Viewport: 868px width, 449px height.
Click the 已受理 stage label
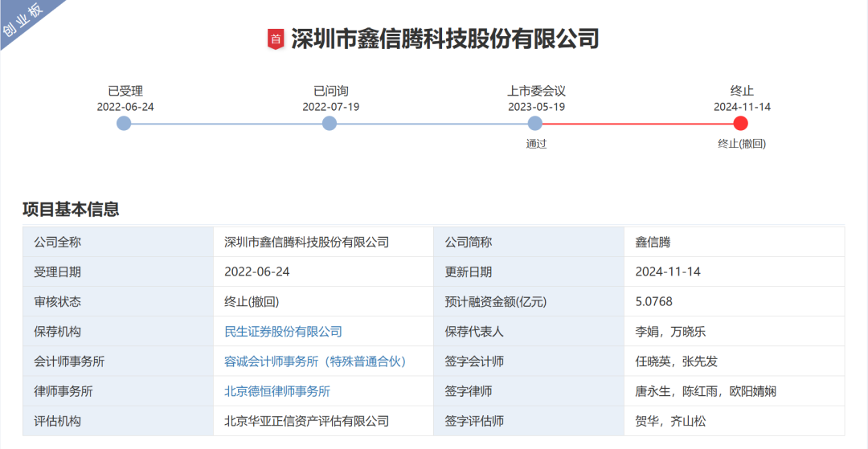[125, 92]
